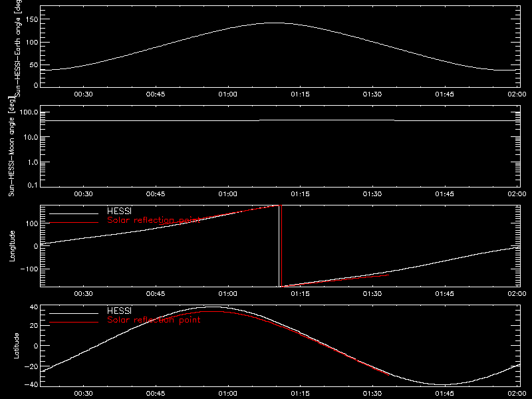This screenshot has width=532, height=399.
Task: Click 00:30 time label below Earth angle plot
Action: pos(84,94)
